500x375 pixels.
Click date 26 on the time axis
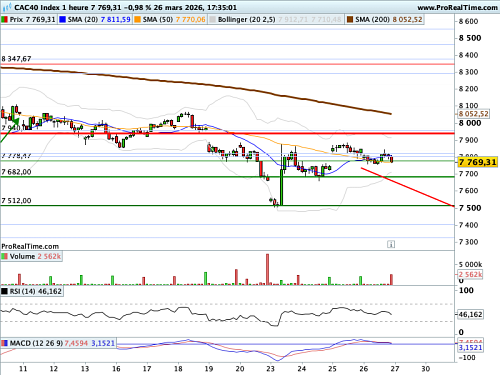point(364,369)
